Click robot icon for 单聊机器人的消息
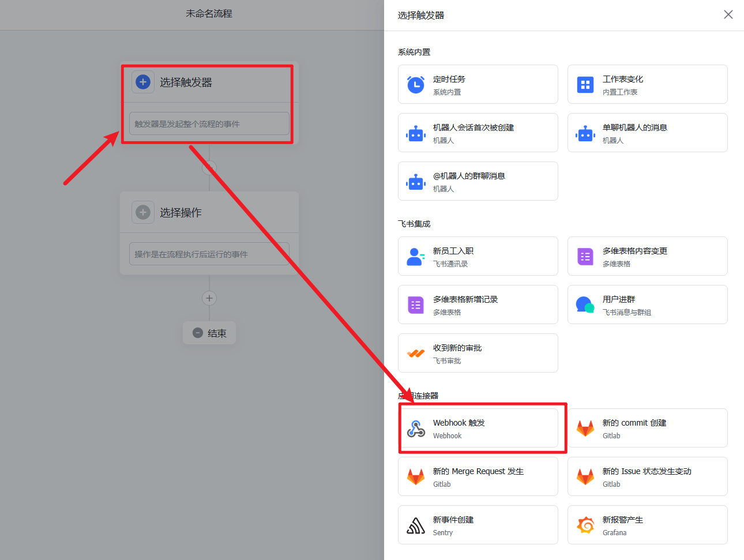The width and height of the screenshot is (744, 560). (585, 133)
